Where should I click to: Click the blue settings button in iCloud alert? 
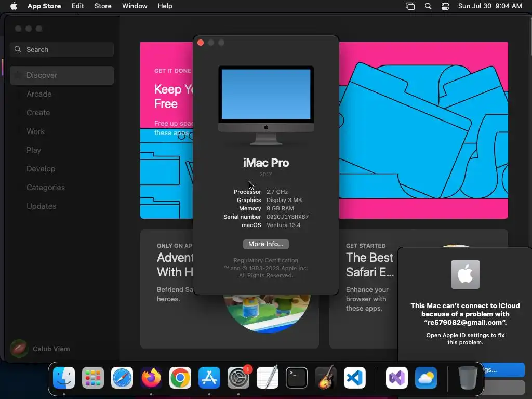point(503,370)
